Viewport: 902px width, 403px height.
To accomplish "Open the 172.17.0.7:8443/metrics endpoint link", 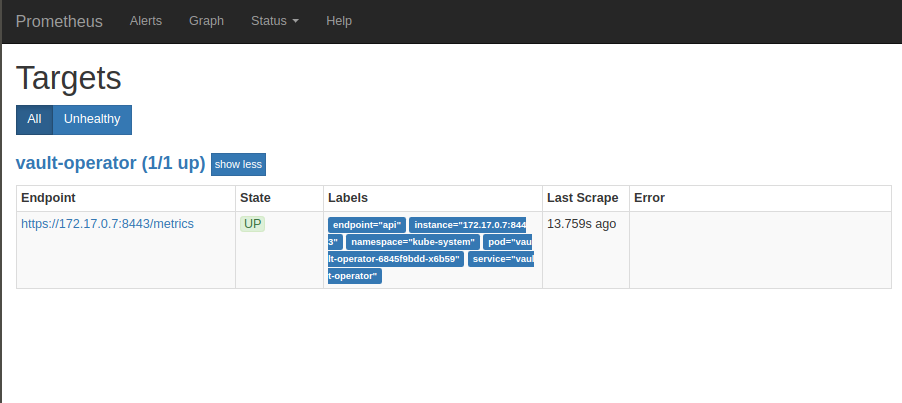I will point(107,224).
